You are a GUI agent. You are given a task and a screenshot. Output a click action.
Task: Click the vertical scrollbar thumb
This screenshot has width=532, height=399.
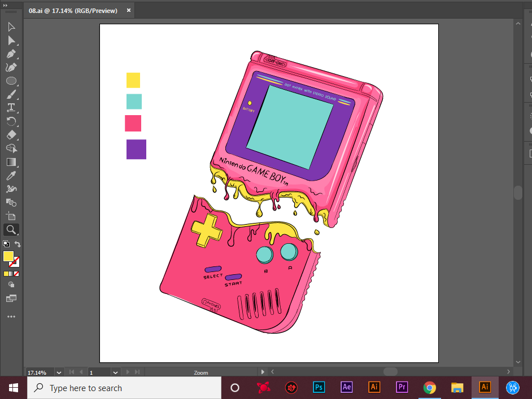518,192
